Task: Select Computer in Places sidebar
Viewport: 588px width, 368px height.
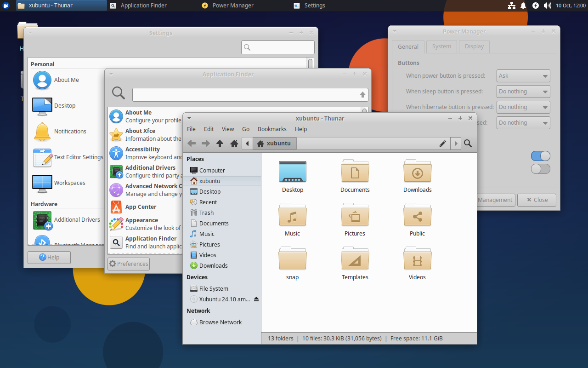Action: [222, 170]
